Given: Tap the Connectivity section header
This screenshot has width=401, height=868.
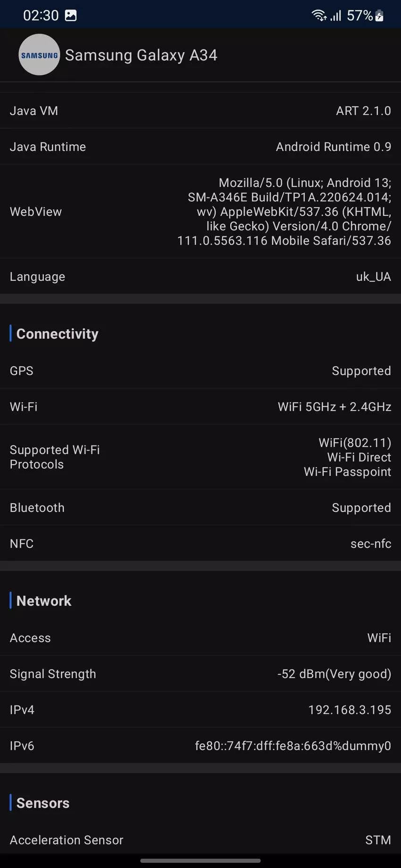Looking at the screenshot, I should click(x=57, y=334).
